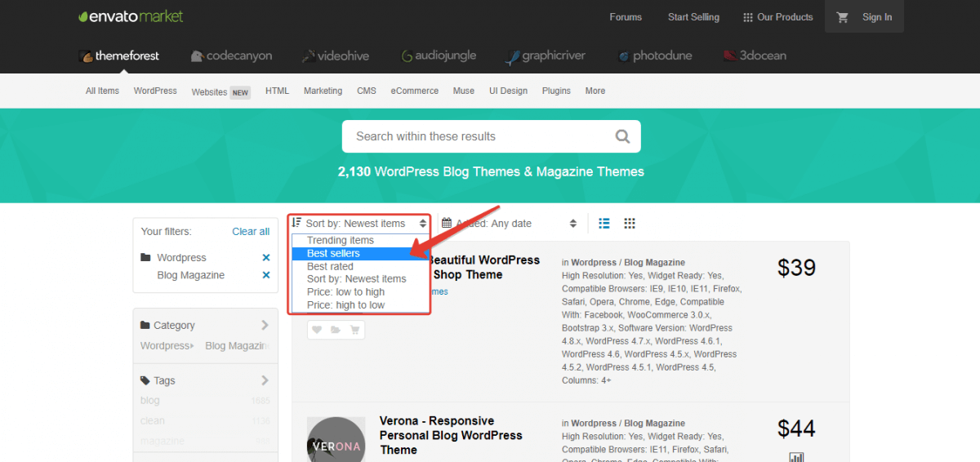
Task: Click the small add-to-cart icon on first theme
Action: click(x=354, y=330)
